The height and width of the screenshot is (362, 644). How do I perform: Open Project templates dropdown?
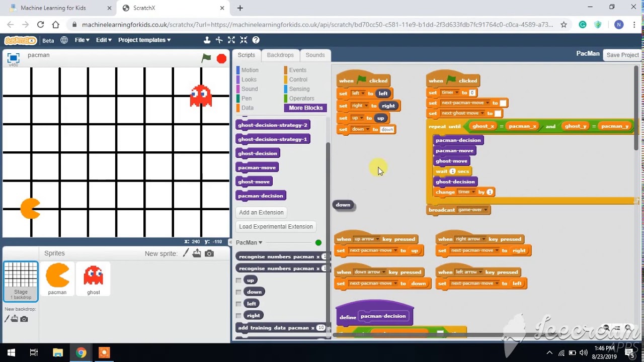coord(144,40)
